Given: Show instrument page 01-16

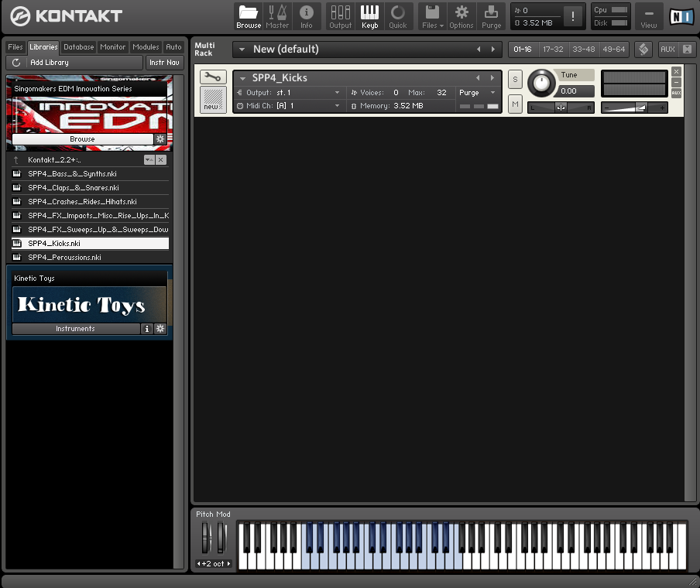Looking at the screenshot, I should coord(523,49).
